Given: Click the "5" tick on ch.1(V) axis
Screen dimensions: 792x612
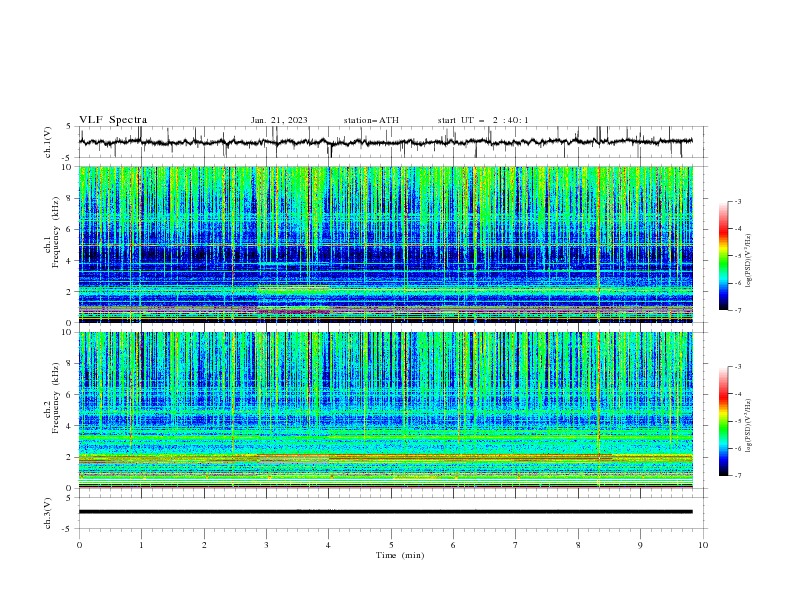Looking at the screenshot, I should tap(69, 127).
